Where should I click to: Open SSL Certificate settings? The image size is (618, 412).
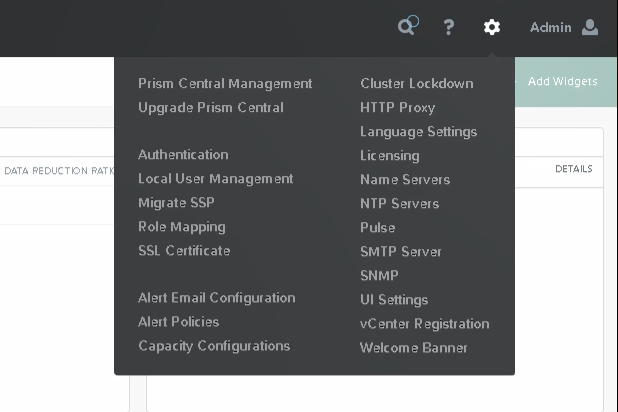click(x=184, y=251)
